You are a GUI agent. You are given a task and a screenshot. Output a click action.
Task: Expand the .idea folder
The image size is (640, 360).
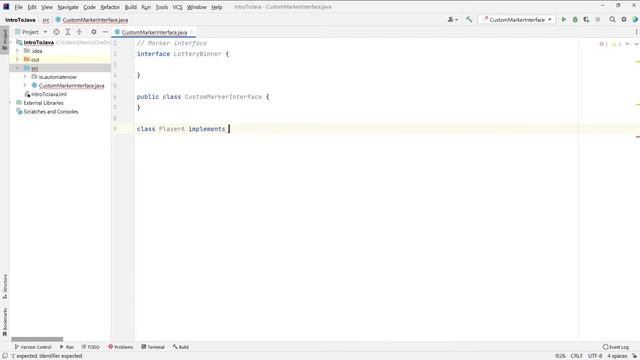(x=17, y=51)
